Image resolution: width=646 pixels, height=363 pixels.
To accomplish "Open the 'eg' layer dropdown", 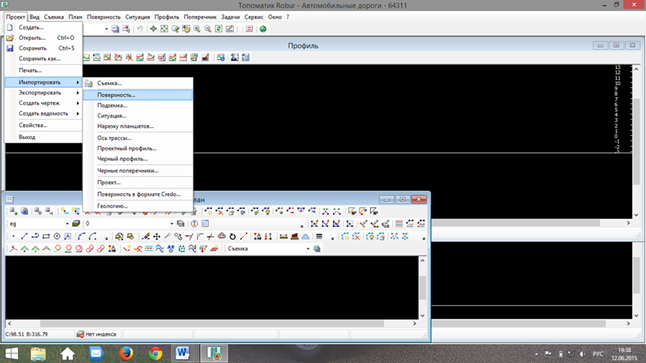I will [x=67, y=224].
